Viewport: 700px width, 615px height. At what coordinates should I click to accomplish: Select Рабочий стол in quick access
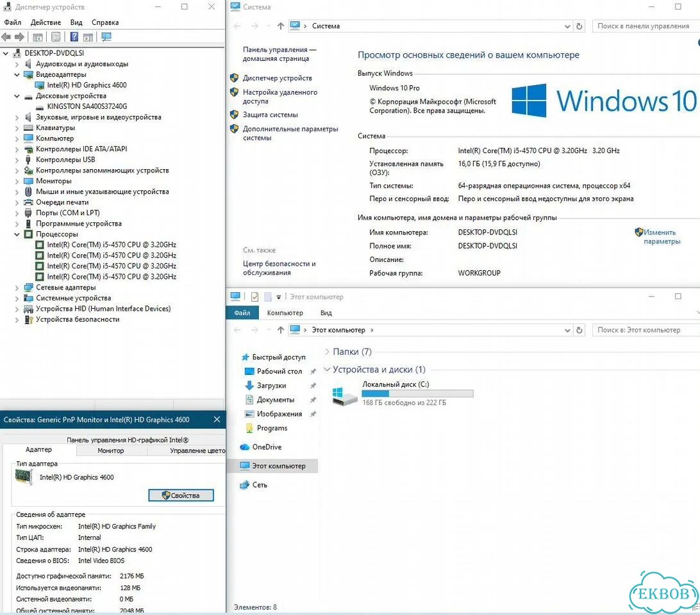(279, 371)
